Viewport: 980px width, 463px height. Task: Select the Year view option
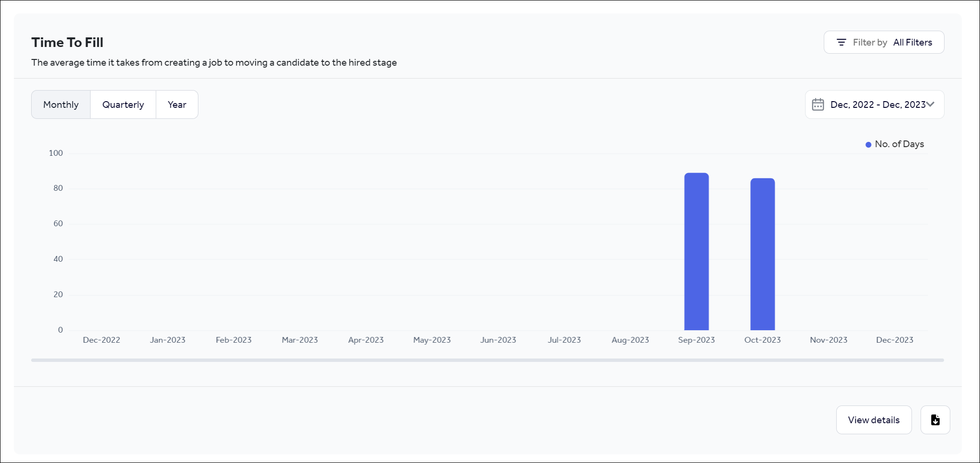pos(177,104)
